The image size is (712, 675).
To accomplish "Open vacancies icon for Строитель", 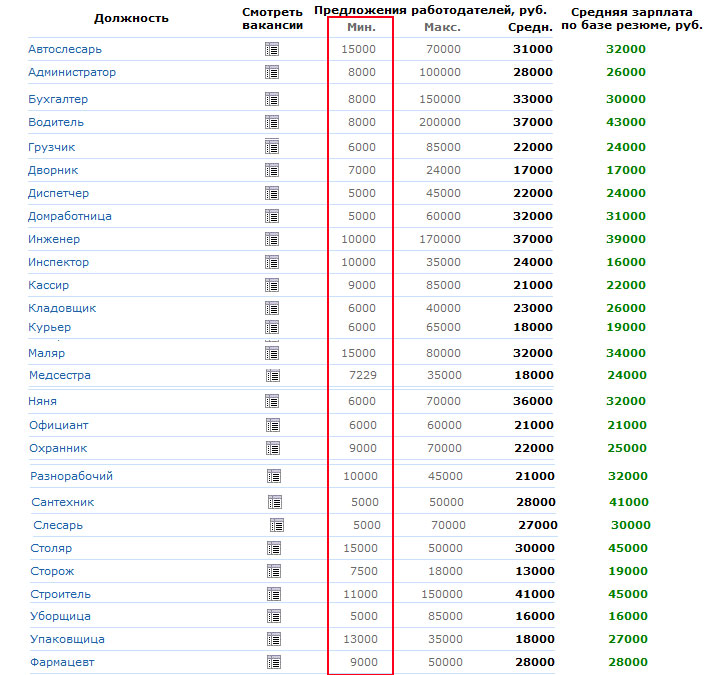I will coord(273,594).
